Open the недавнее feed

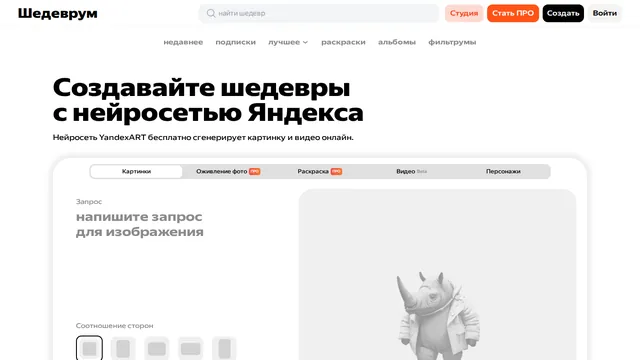tap(183, 42)
